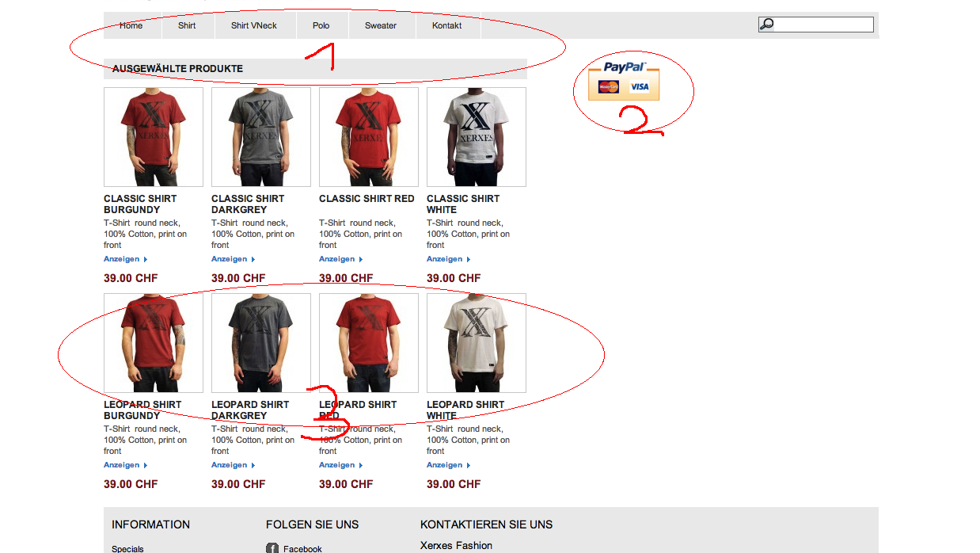Select the Sweater menu item
Image resolution: width=980 pixels, height=553 pixels.
[381, 25]
